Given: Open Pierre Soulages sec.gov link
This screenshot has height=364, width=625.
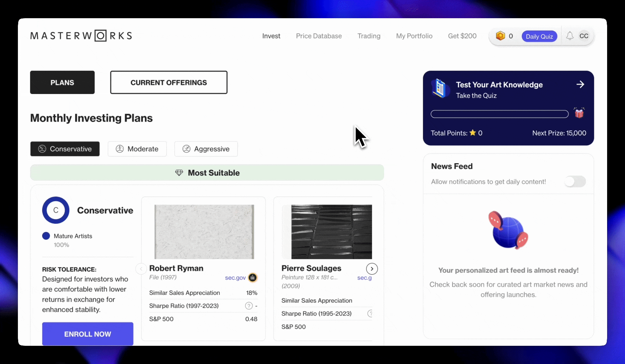Looking at the screenshot, I should [364, 278].
